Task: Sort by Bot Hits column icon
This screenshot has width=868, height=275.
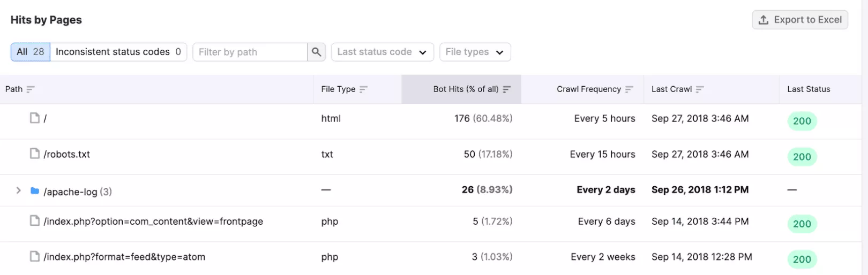Action: (x=507, y=89)
